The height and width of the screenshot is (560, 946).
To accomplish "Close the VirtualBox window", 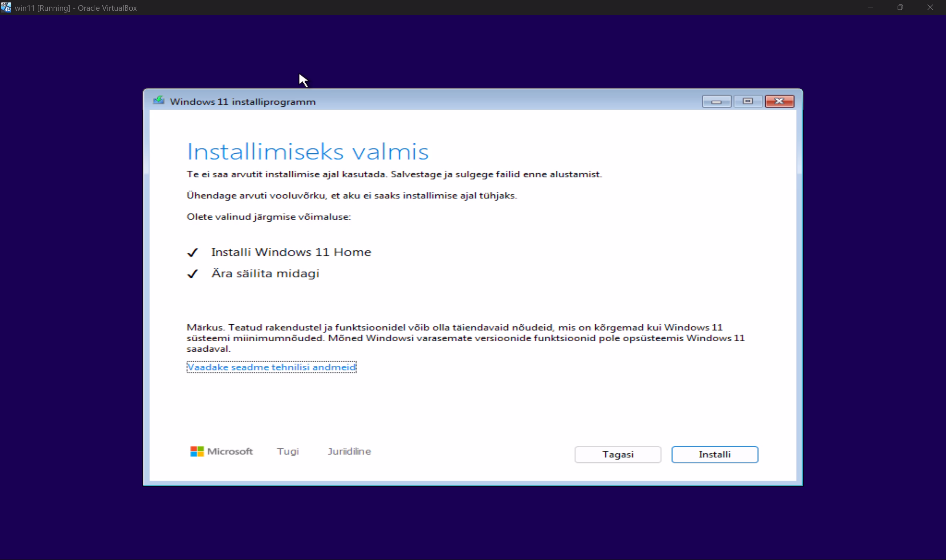I will (930, 7).
